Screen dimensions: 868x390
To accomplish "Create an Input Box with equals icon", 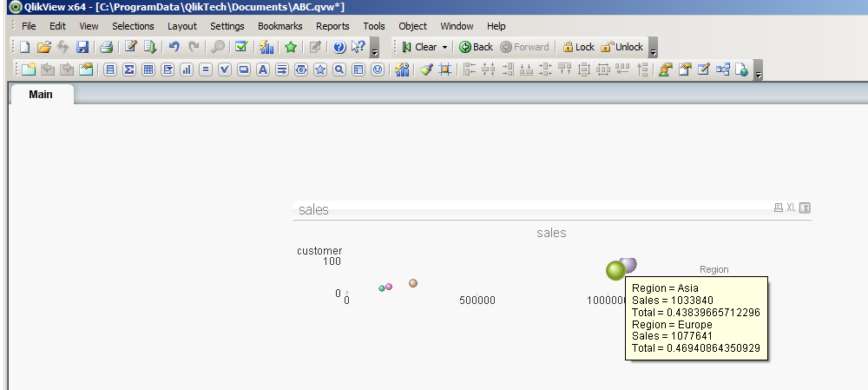I will (x=206, y=69).
